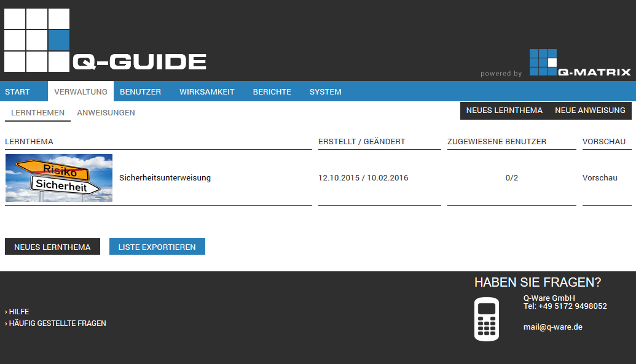Screen dimensions: 636x364
Task: Switch to the BENUTZER section
Action: (140, 91)
